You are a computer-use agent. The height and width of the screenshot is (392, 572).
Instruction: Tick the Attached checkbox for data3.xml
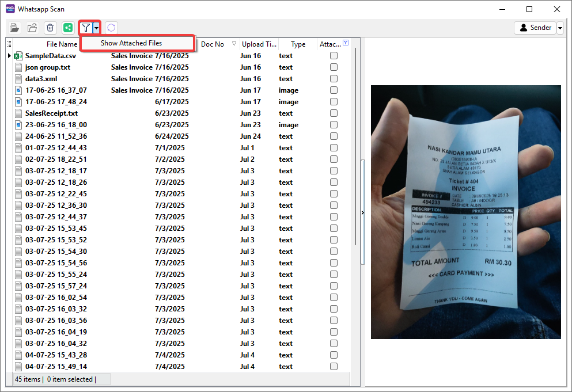(x=334, y=79)
